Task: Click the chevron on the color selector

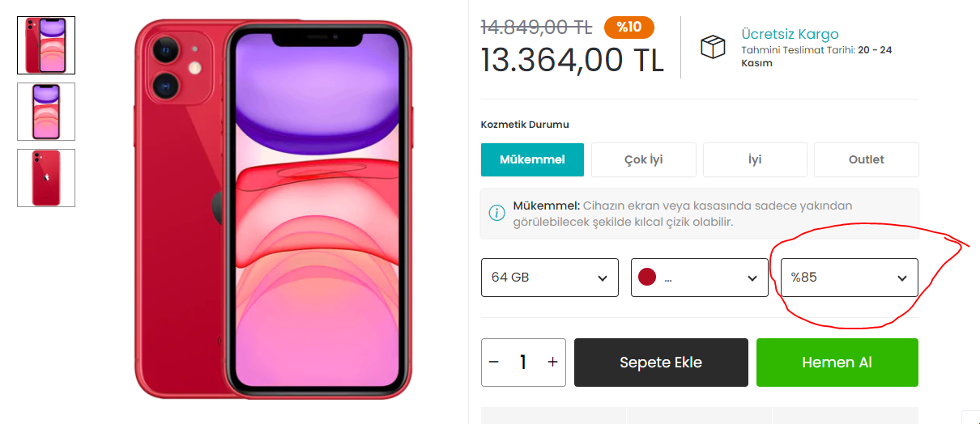Action: (x=752, y=278)
